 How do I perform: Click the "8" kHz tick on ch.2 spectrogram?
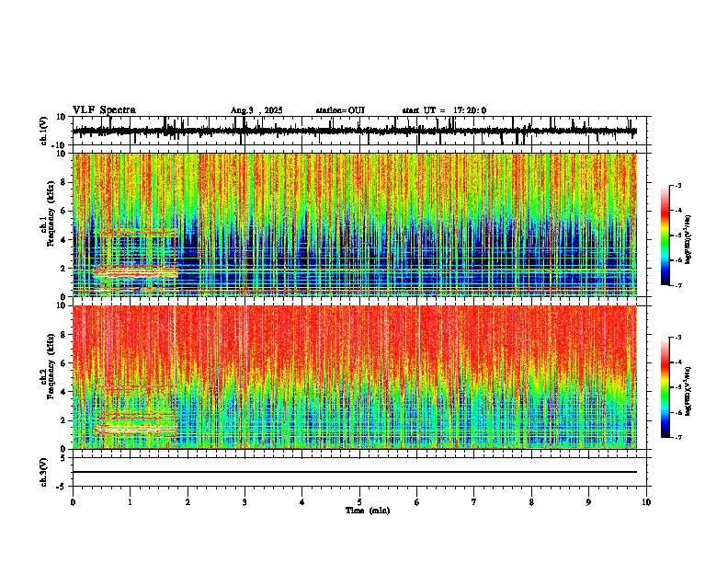tap(63, 335)
